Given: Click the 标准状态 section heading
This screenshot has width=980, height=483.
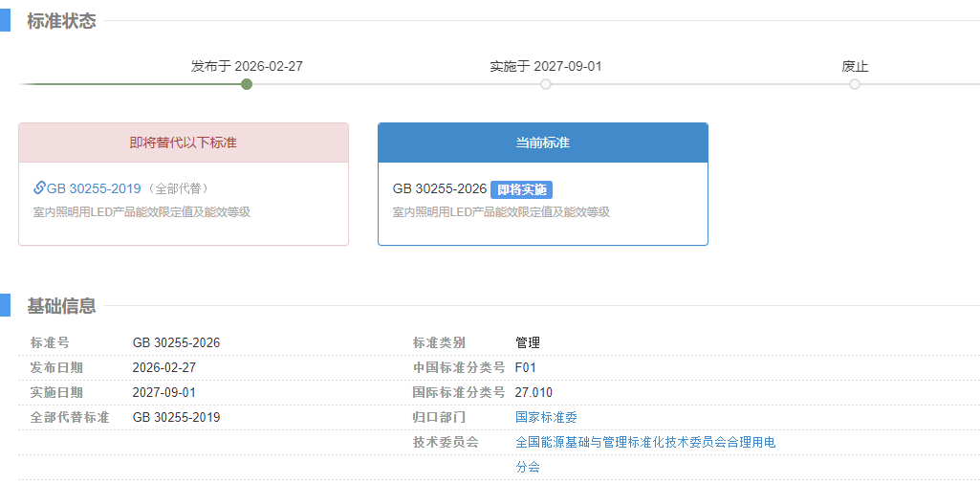Looking at the screenshot, I should coord(61,21).
